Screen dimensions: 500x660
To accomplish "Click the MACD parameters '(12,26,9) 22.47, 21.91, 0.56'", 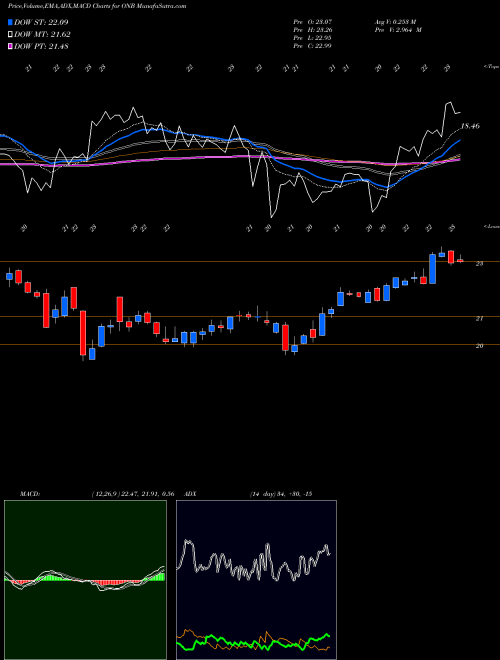I will click(133, 494).
